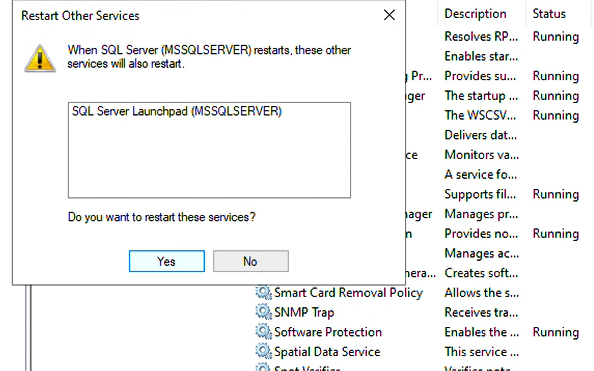Click the 'This service ...' description cell

click(x=482, y=352)
